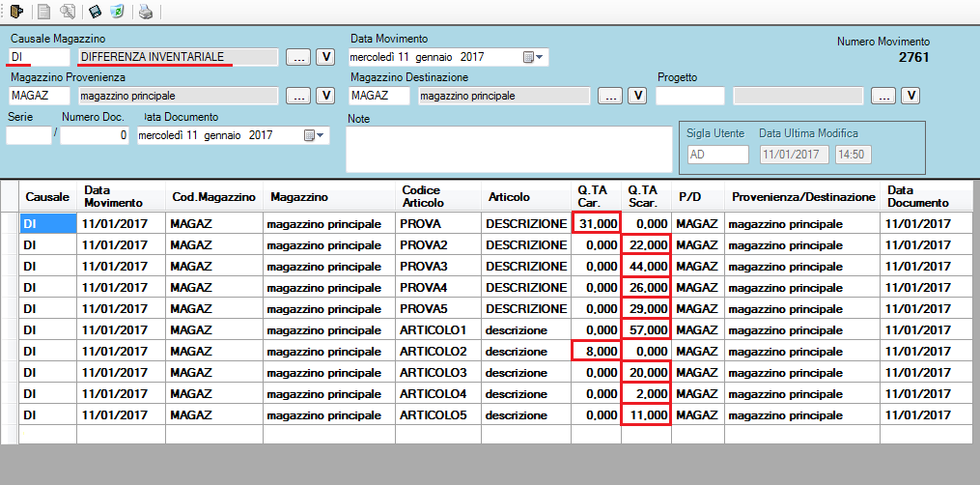The width and height of the screenshot is (980, 485).
Task: Click the Serie input field
Action: pyautogui.click(x=28, y=135)
